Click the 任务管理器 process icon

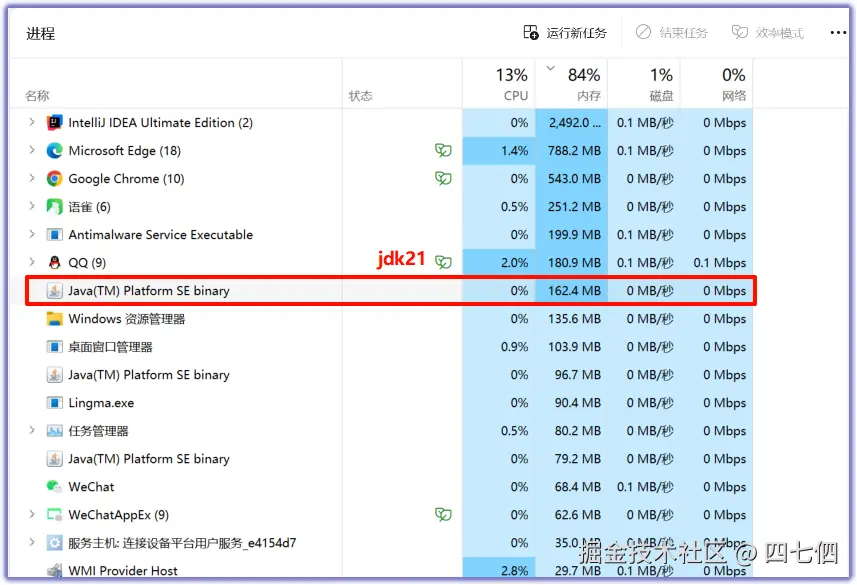54,431
